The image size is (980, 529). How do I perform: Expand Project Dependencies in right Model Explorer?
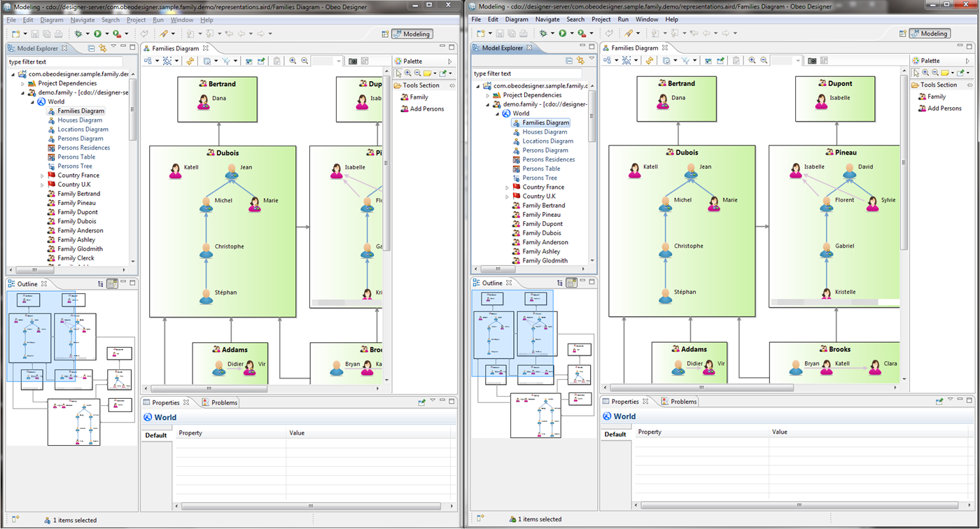coord(487,95)
